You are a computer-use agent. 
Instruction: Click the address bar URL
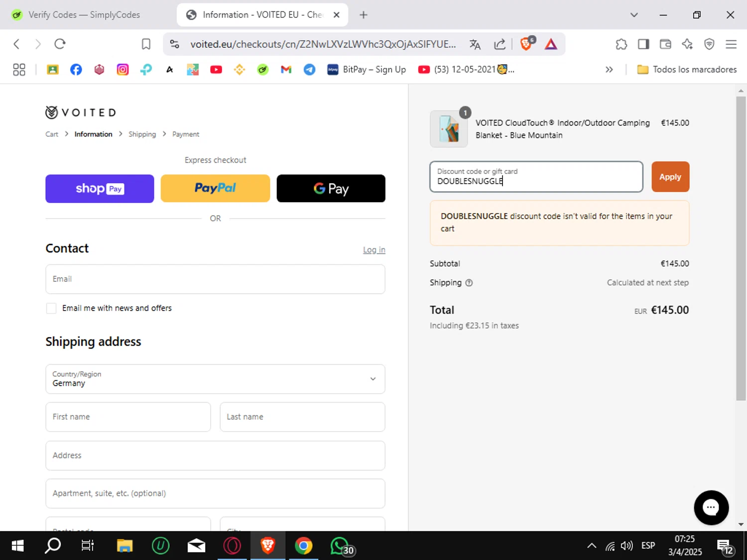tap(323, 44)
